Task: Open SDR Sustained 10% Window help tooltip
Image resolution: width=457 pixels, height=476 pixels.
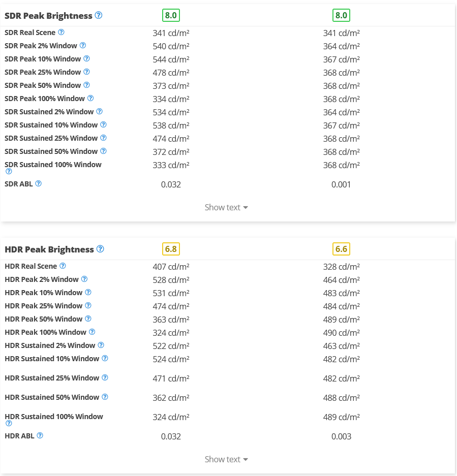Action: coord(103,124)
